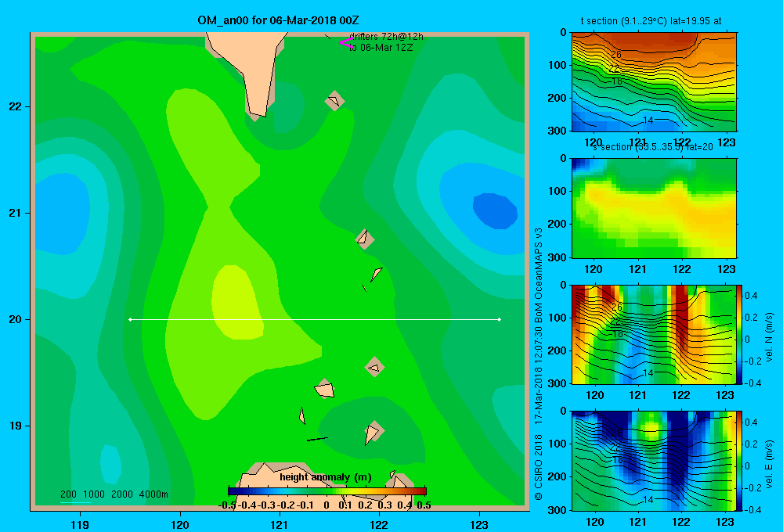This screenshot has width=783, height=532.
Task: Click the 'drifters 72h@12h' legend text
Action: pyautogui.click(x=386, y=37)
